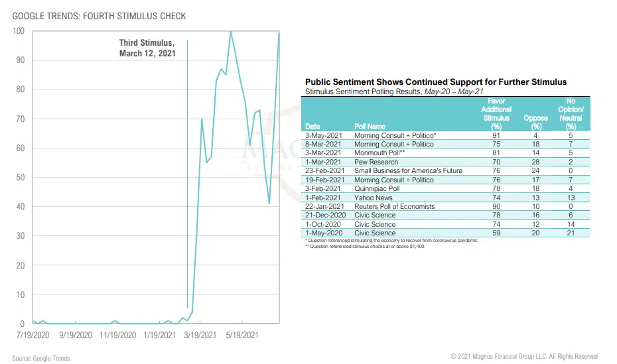Image resolution: width=617 pixels, height=364 pixels.
Task: Click the "Source: Google Trends" text
Action: tap(41, 358)
